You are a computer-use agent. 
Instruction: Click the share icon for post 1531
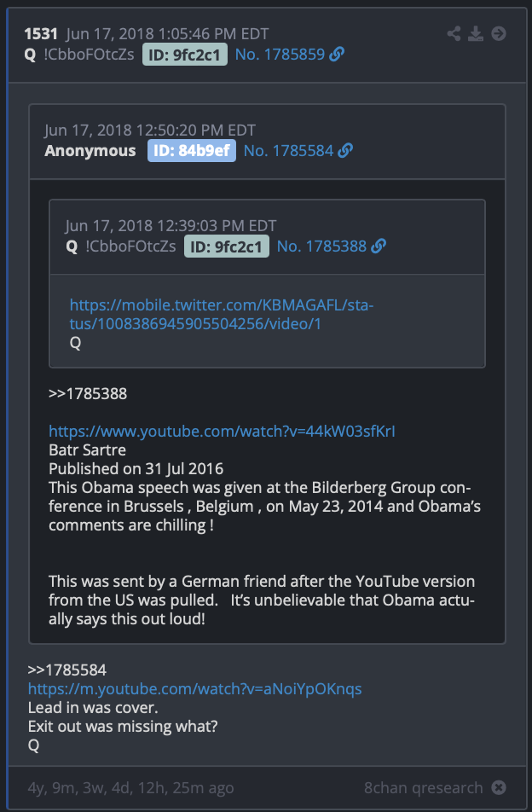454,34
